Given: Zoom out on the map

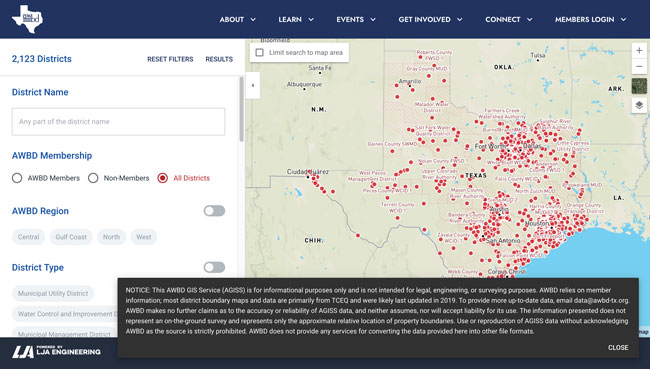Looking at the screenshot, I should click(x=639, y=66).
